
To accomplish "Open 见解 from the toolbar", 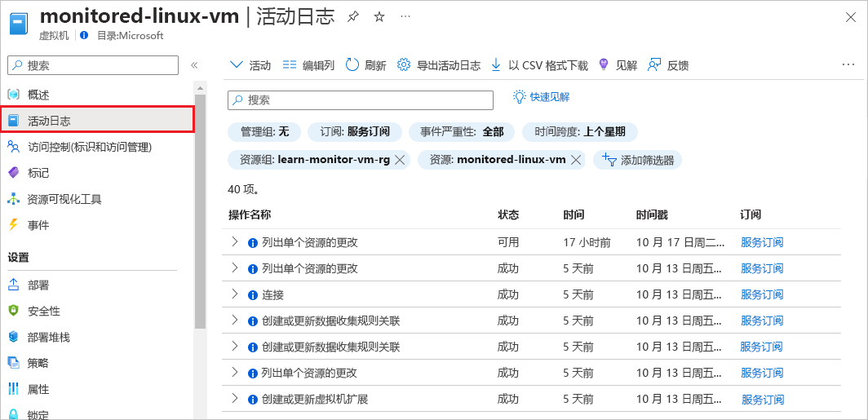I will [618, 65].
